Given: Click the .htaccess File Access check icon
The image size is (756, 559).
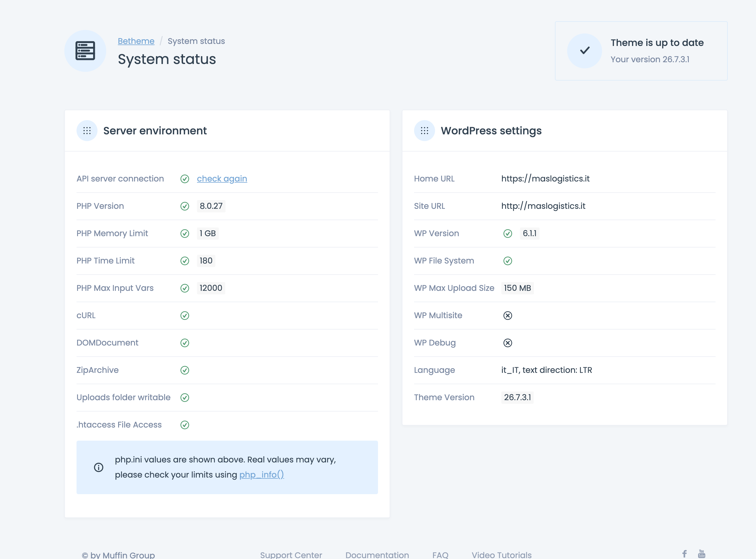Looking at the screenshot, I should point(184,425).
